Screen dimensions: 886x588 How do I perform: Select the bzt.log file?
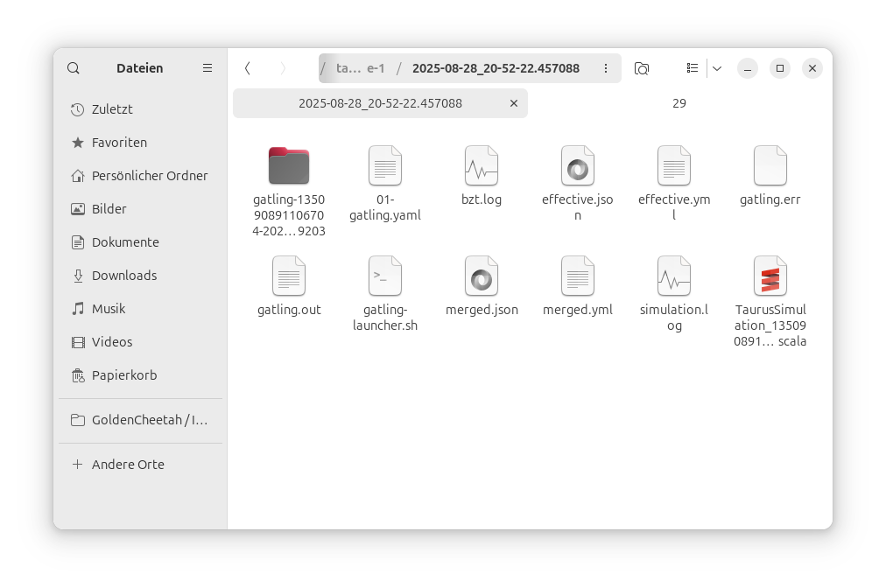(482, 166)
